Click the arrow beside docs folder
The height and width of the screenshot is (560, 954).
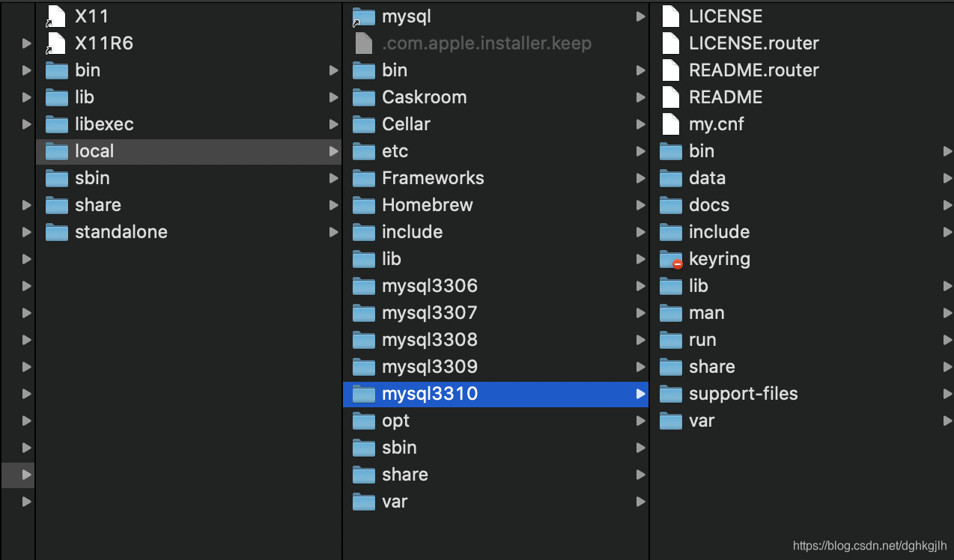[948, 205]
